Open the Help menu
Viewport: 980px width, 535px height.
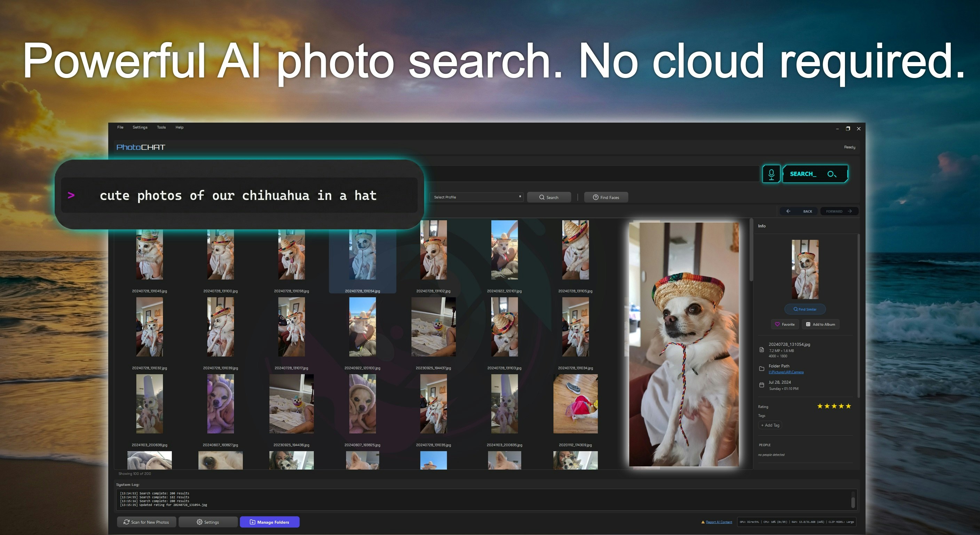[179, 127]
